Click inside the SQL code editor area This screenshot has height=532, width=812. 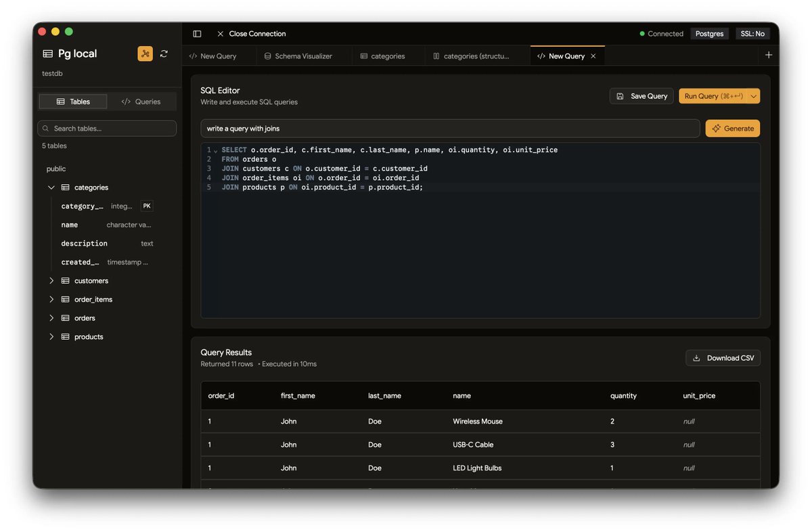pos(480,230)
